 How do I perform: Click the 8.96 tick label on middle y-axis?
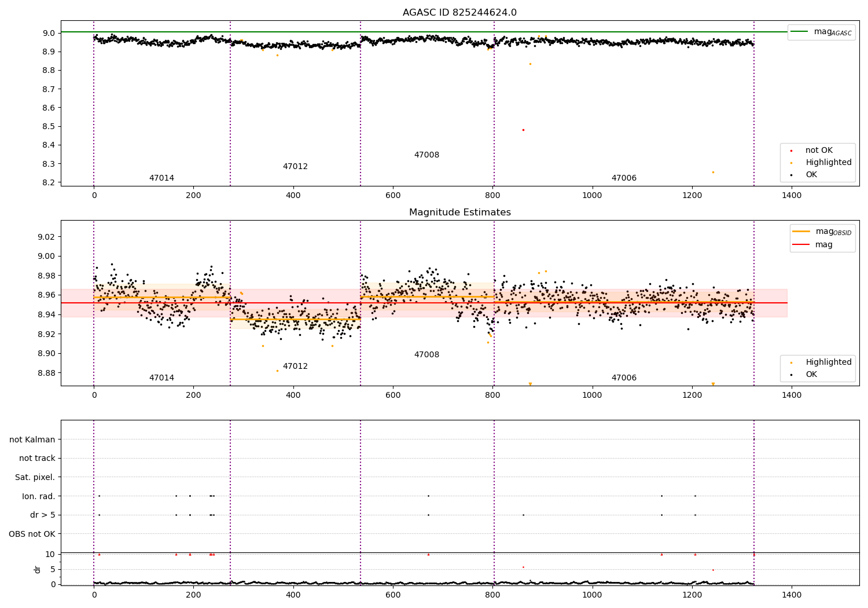[x=47, y=295]
